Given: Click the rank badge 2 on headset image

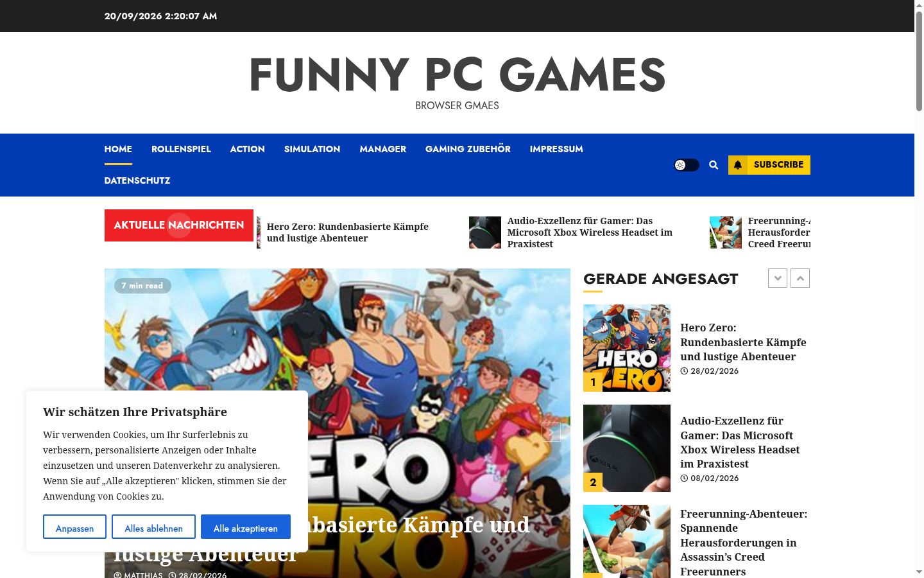Looking at the screenshot, I should 593,482.
